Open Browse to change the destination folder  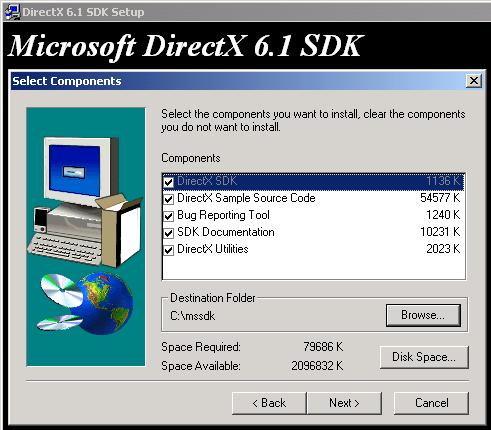[423, 315]
